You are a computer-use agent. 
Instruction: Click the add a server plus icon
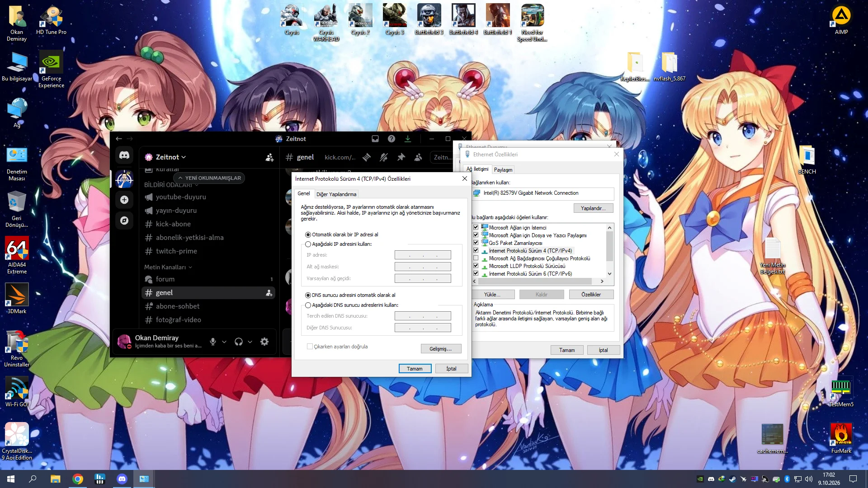click(x=124, y=200)
